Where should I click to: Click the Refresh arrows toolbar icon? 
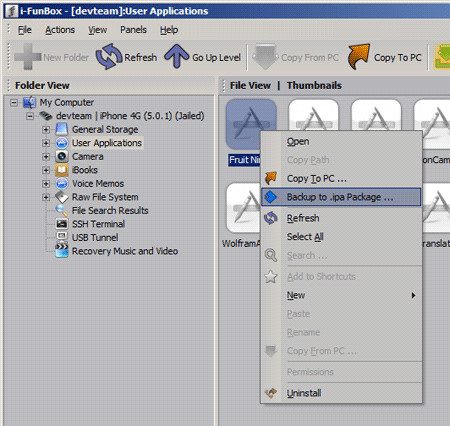coord(109,57)
